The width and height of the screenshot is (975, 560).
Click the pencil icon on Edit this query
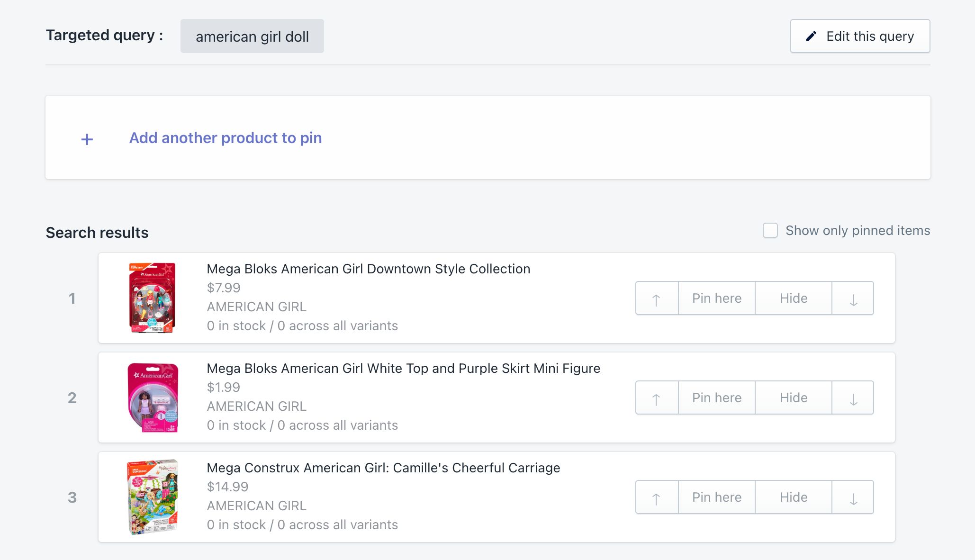(812, 35)
